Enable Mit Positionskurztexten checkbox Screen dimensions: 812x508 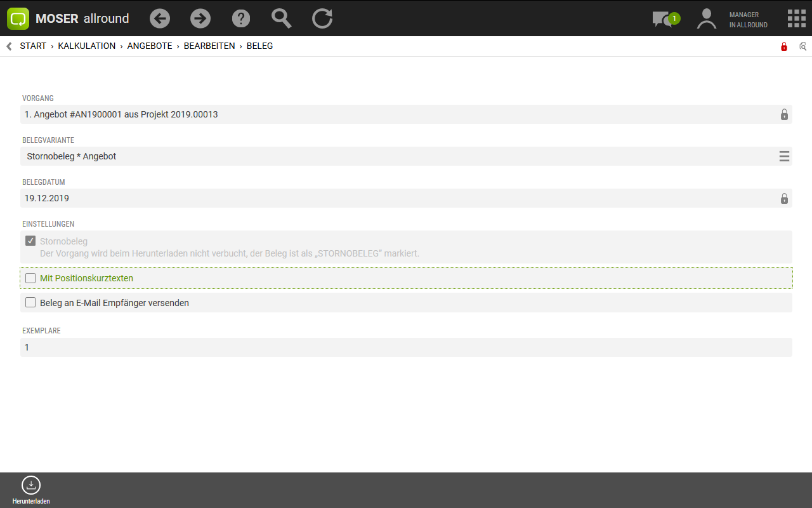click(x=30, y=278)
